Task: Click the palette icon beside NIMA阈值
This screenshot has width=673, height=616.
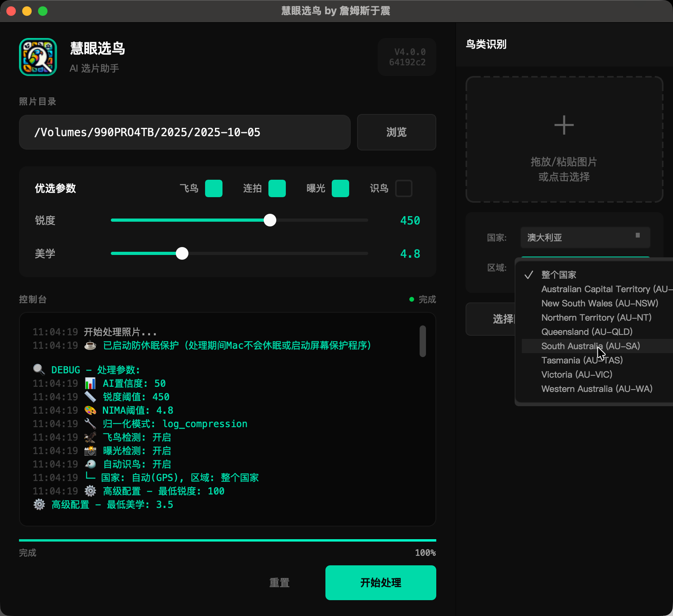Action: pos(90,410)
